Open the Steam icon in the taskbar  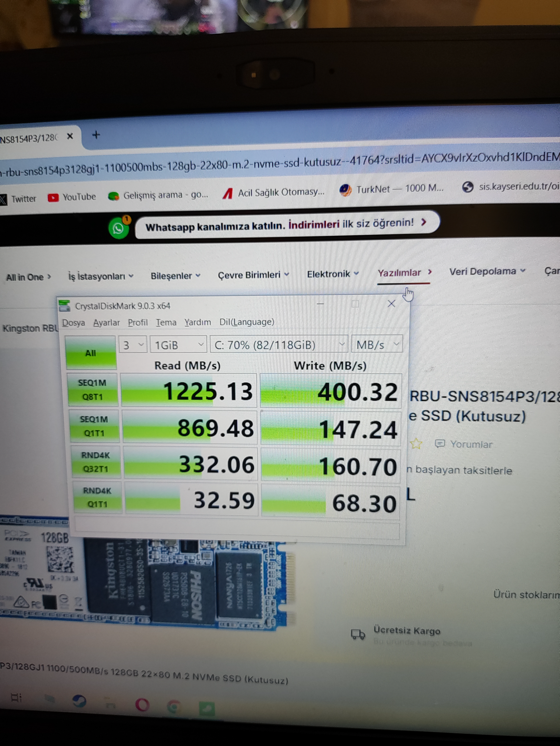(x=79, y=701)
